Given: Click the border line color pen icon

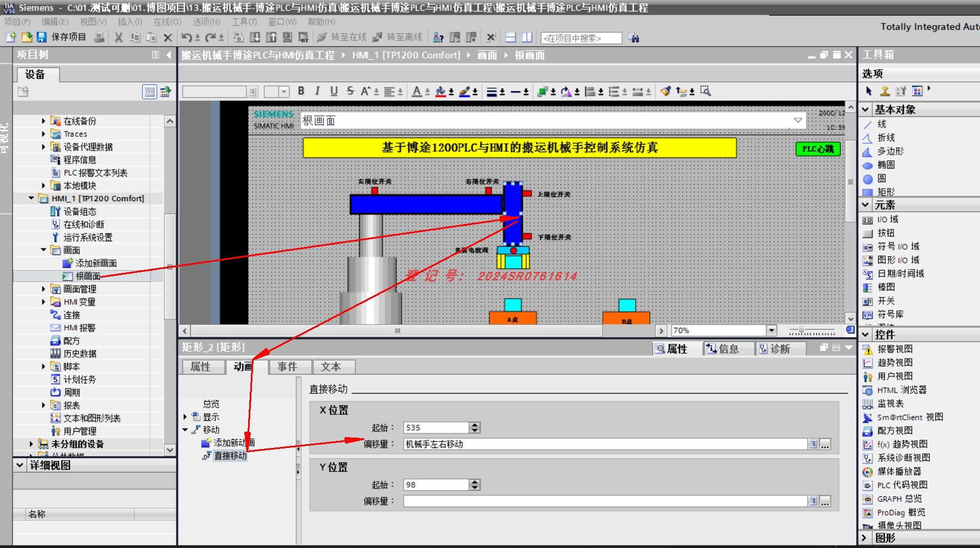Looking at the screenshot, I should click(x=465, y=91).
